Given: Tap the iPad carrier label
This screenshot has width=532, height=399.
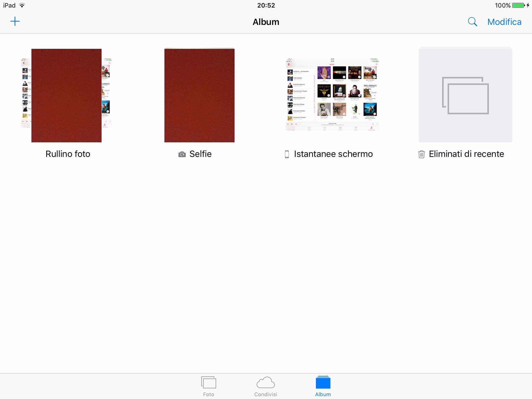Looking at the screenshot, I should coord(9,5).
